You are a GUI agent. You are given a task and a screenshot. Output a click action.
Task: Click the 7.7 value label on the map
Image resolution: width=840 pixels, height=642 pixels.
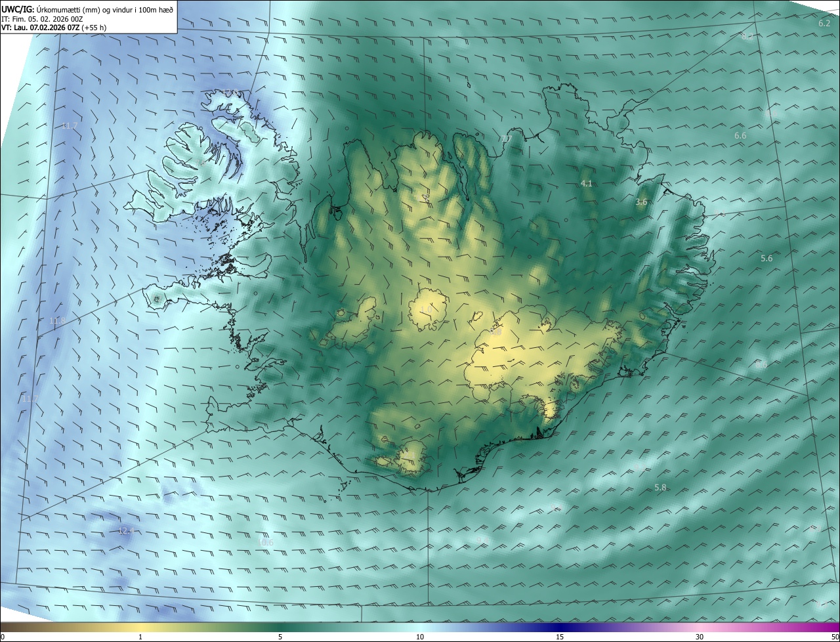click(x=505, y=139)
